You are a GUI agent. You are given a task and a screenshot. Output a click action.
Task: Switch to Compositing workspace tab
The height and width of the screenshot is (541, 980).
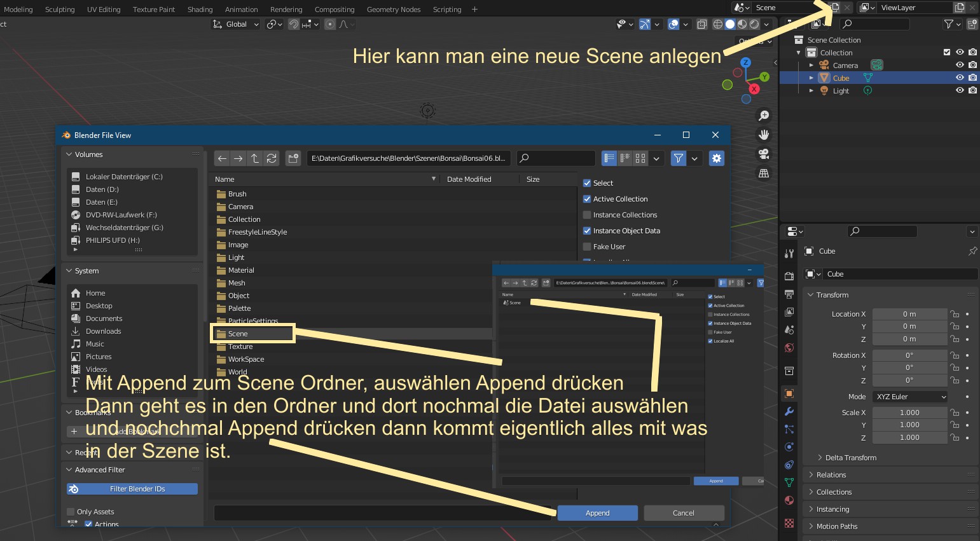[335, 10]
